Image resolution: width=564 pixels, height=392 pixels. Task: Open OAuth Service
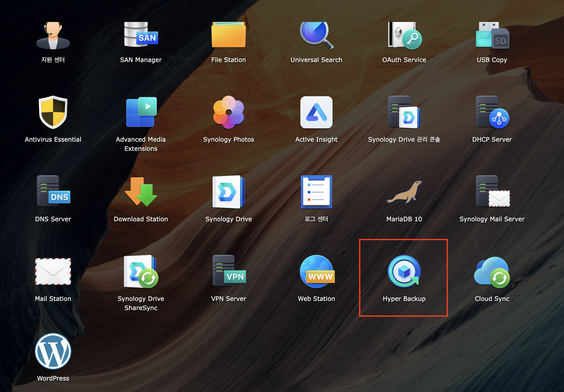coord(404,35)
